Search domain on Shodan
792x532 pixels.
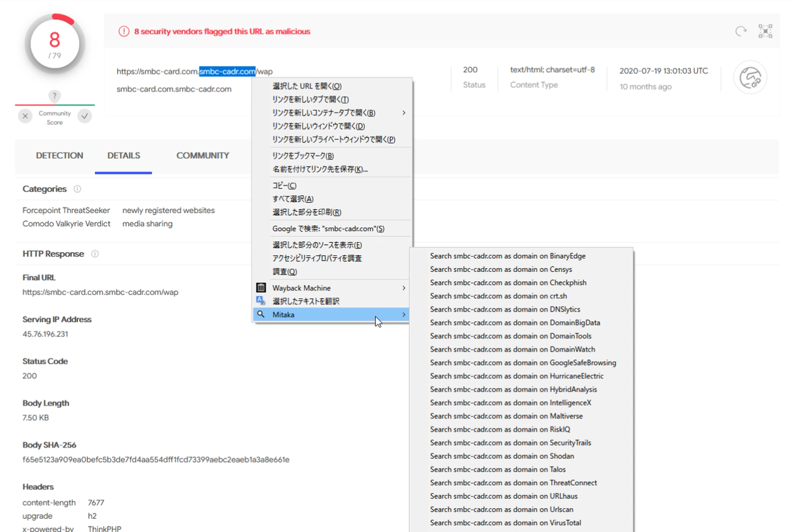pyautogui.click(x=521, y=456)
